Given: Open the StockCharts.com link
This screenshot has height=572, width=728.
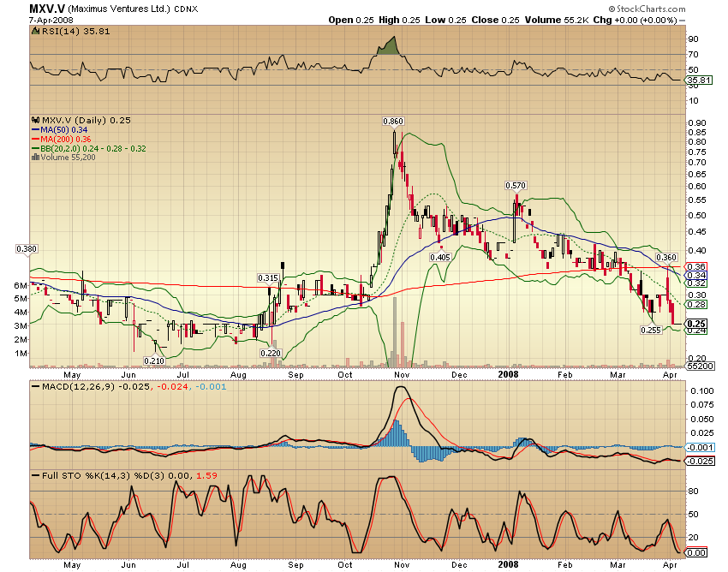Looking at the screenshot, I should click(x=651, y=9).
